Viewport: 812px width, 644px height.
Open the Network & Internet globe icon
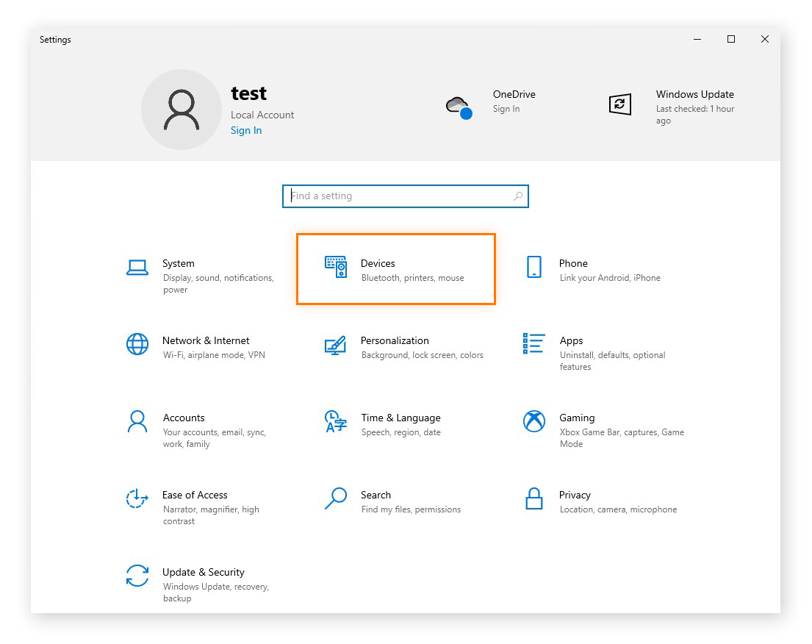coord(137,344)
